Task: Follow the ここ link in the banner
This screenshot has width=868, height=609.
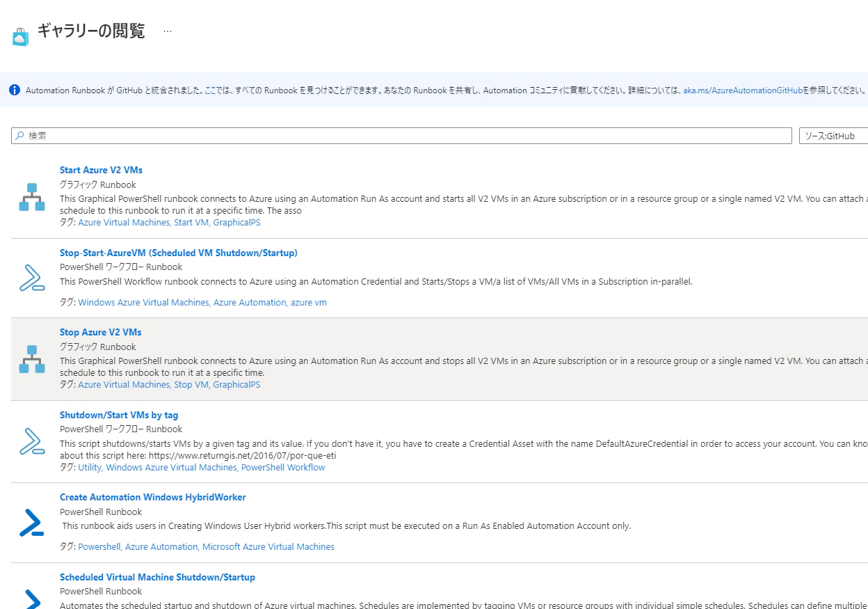Action: tap(211, 90)
